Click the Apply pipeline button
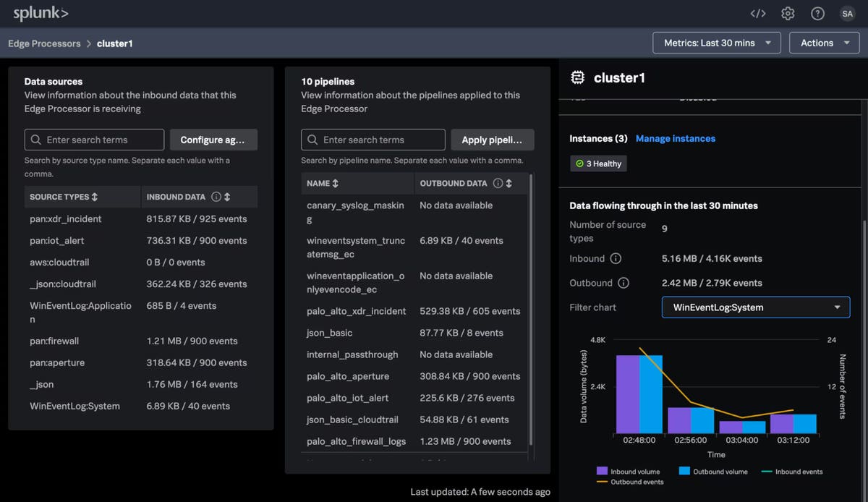Image resolution: width=868 pixels, height=502 pixels. (493, 139)
